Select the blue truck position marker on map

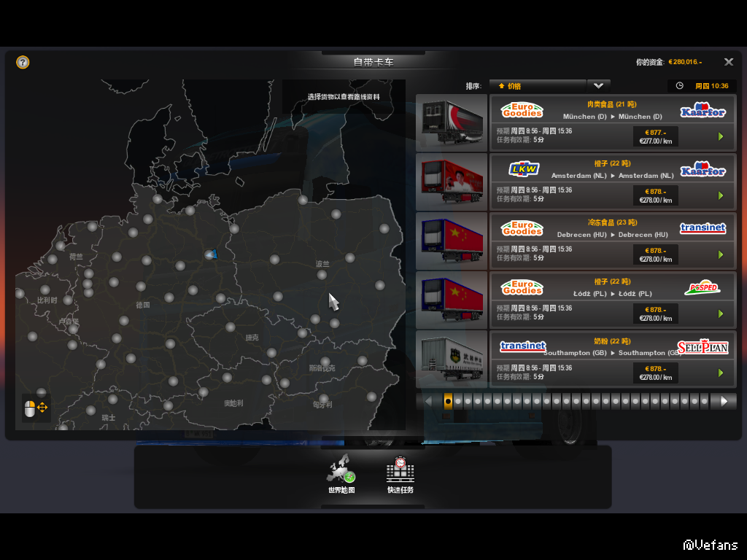pos(211,254)
